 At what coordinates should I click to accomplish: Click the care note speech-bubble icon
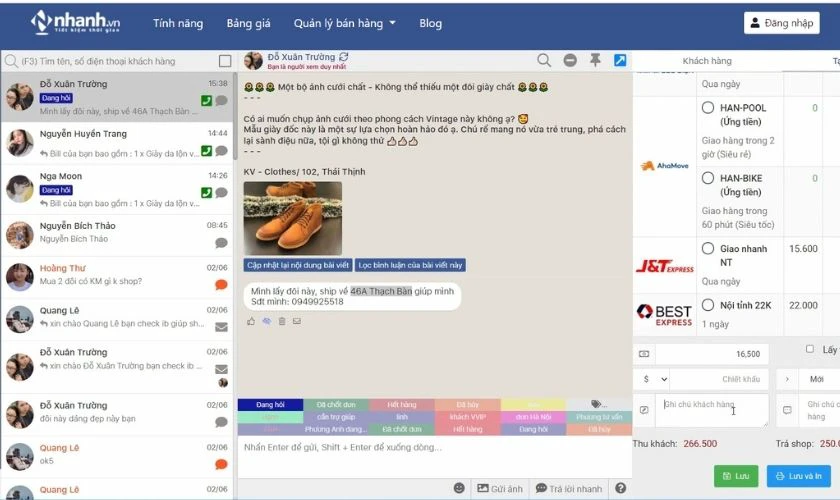click(787, 410)
